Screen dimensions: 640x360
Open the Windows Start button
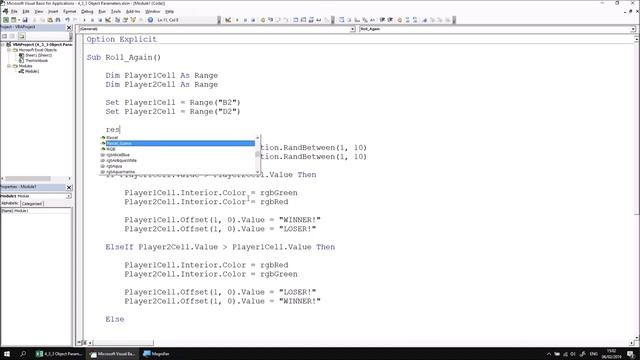click(7, 353)
